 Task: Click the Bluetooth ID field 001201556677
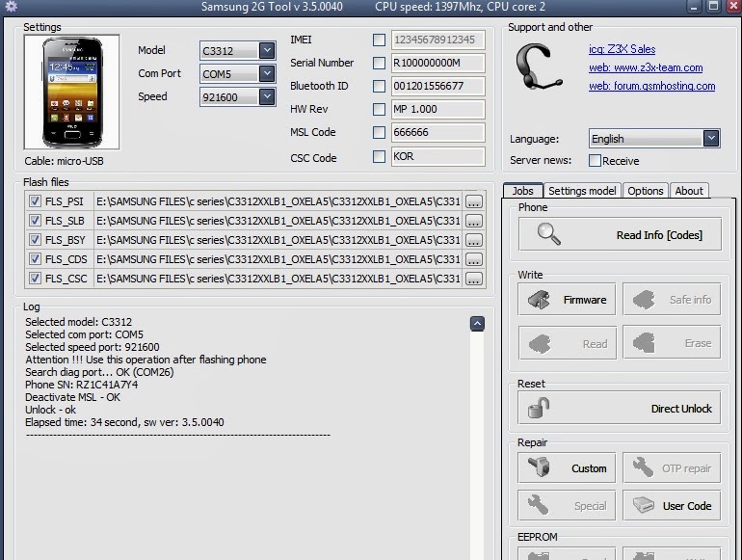[x=438, y=86]
